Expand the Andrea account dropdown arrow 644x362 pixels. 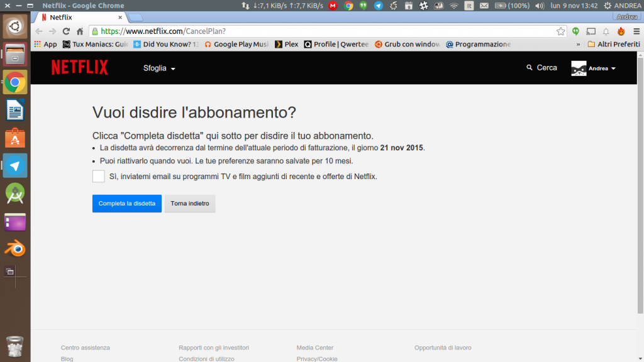coord(613,69)
